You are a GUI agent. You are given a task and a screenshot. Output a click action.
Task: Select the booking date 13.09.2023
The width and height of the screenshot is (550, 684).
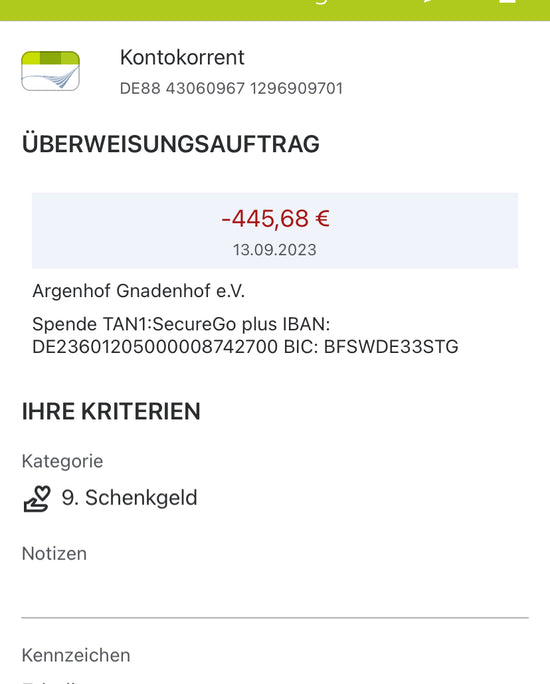coord(274,250)
